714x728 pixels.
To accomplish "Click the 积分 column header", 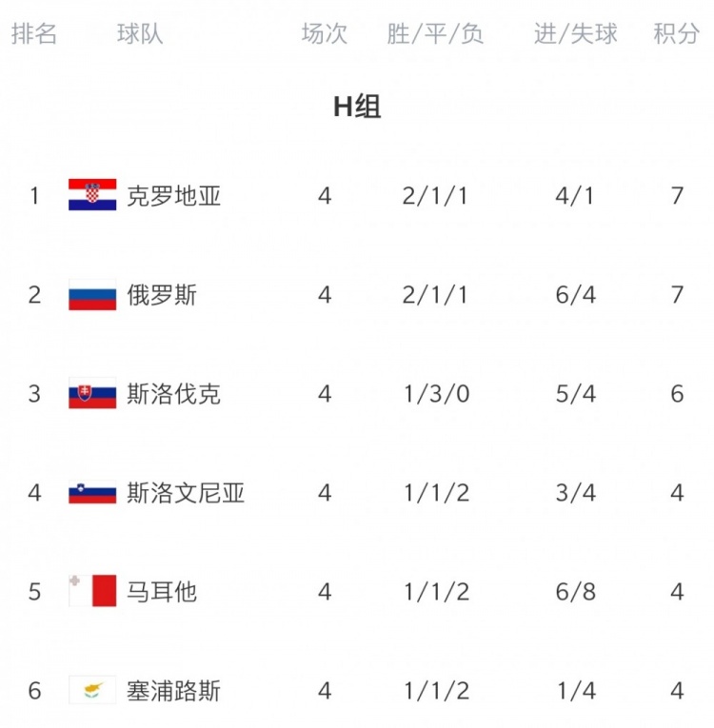I will [676, 33].
